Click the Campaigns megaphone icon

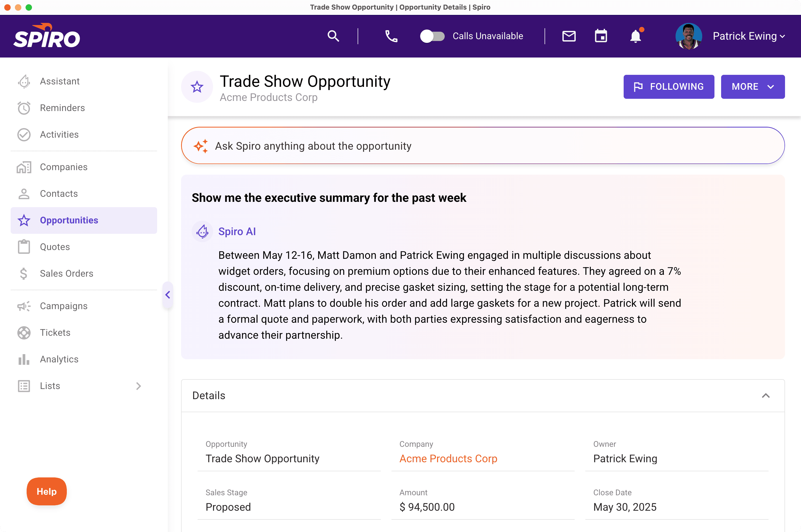click(x=24, y=306)
